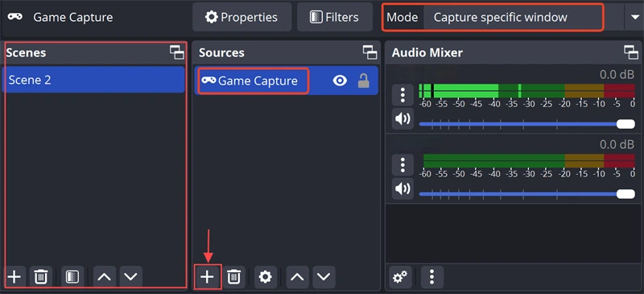
Task: Add a new scene with plus
Action: tap(14, 277)
